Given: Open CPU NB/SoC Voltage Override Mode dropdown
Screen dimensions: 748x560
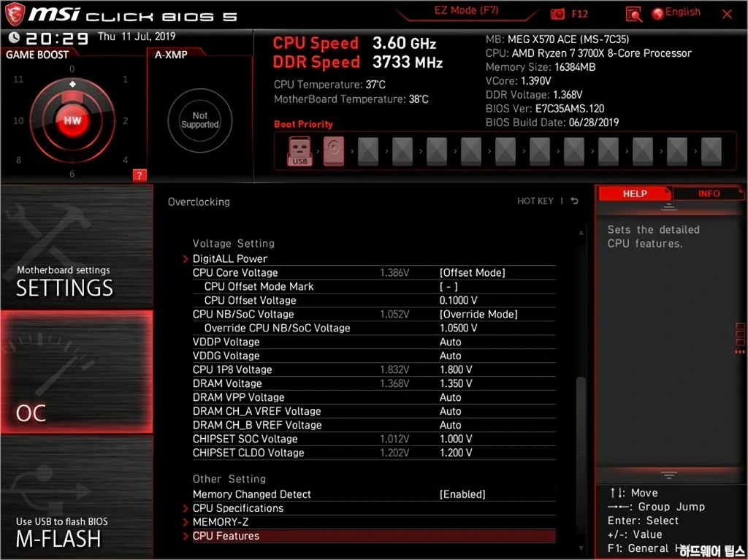Looking at the screenshot, I should pyautogui.click(x=478, y=314).
